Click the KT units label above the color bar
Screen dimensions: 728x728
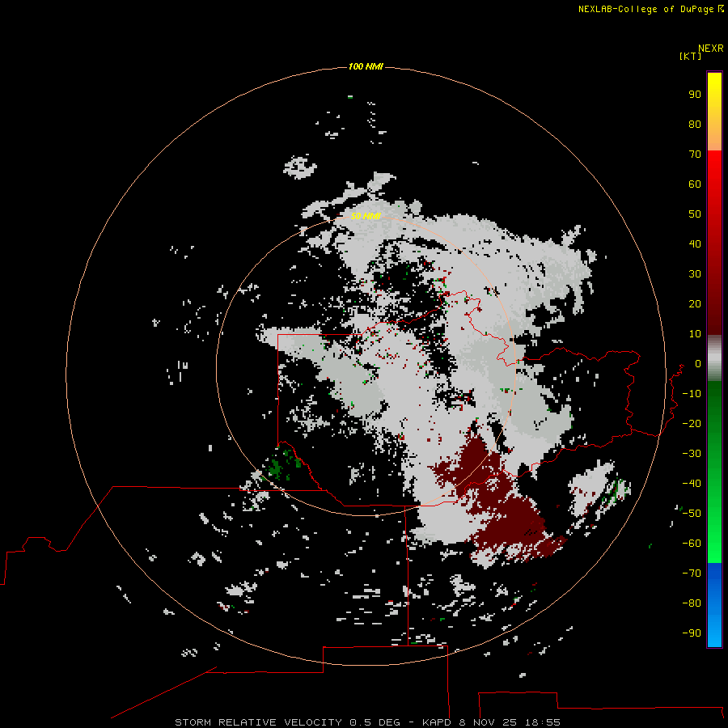[x=690, y=56]
